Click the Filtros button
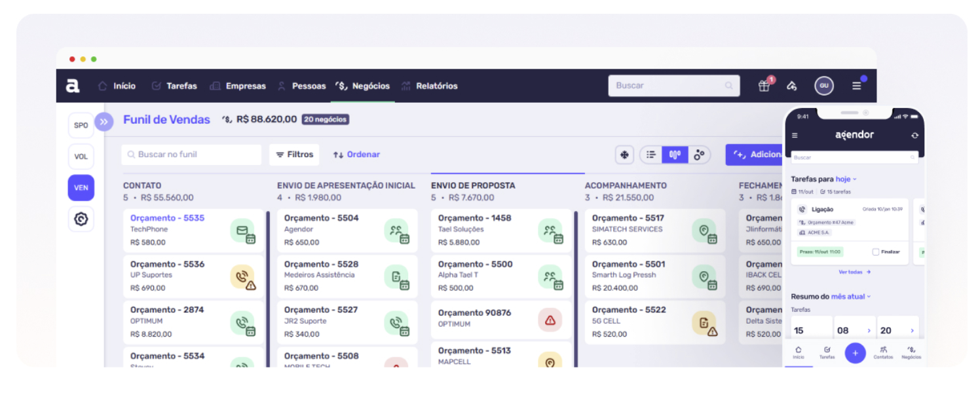The height and width of the screenshot is (393, 980). pyautogui.click(x=294, y=155)
